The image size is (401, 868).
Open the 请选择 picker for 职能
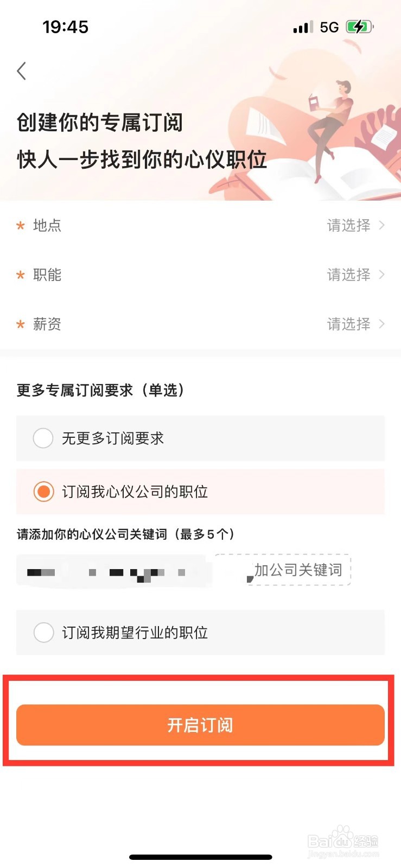(x=355, y=275)
